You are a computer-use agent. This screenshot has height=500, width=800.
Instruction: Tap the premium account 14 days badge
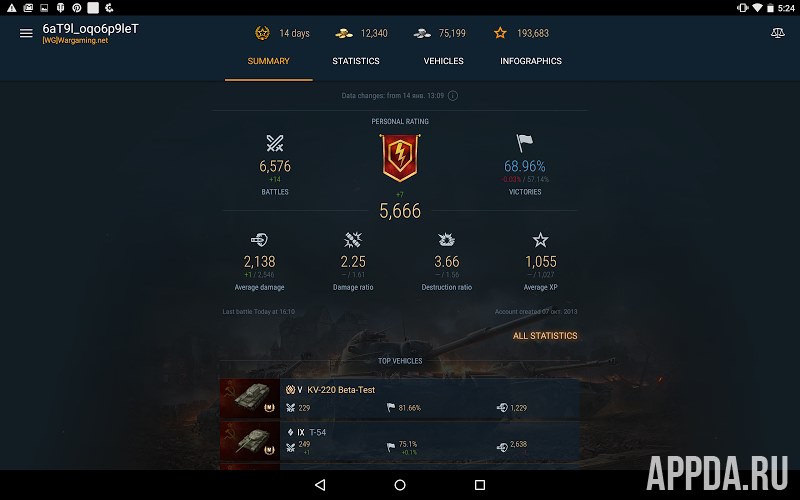click(262, 33)
